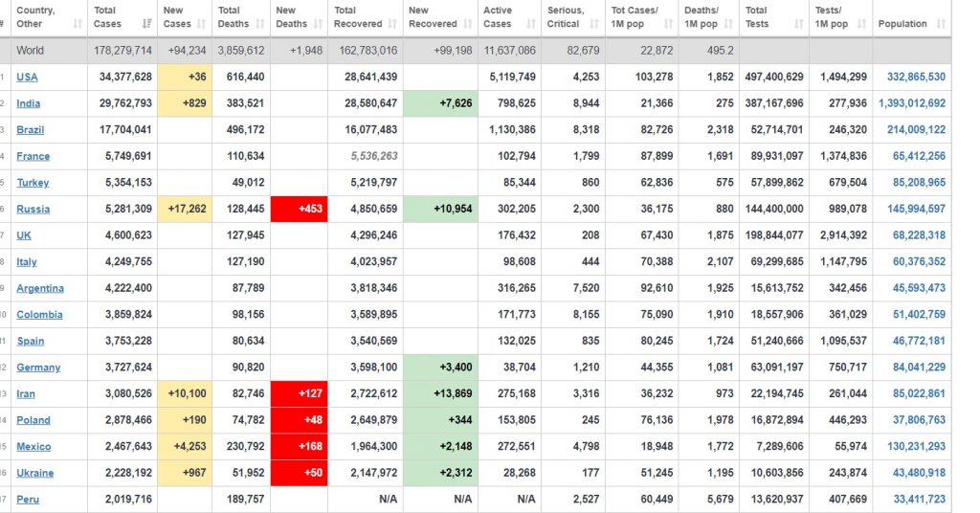Sort by New Deaths arrow icon
Screen dimensions: 980x513
pos(318,24)
